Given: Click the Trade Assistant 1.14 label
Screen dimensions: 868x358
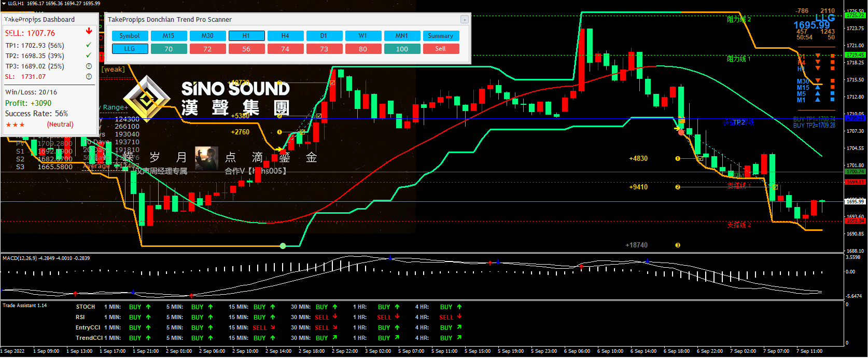Looking at the screenshot, I should point(24,306).
